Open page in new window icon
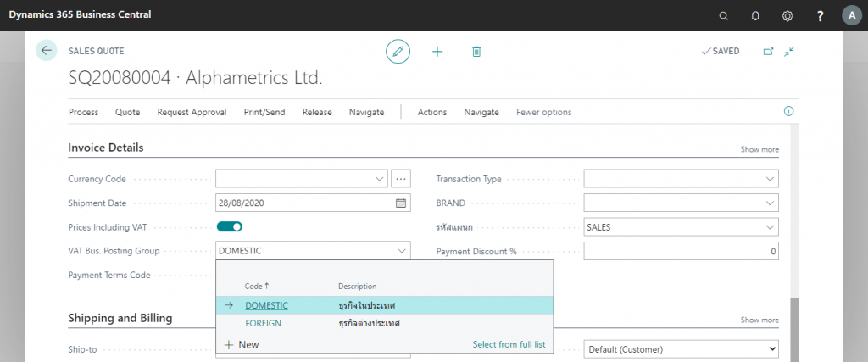This screenshot has width=868, height=362. (768, 52)
